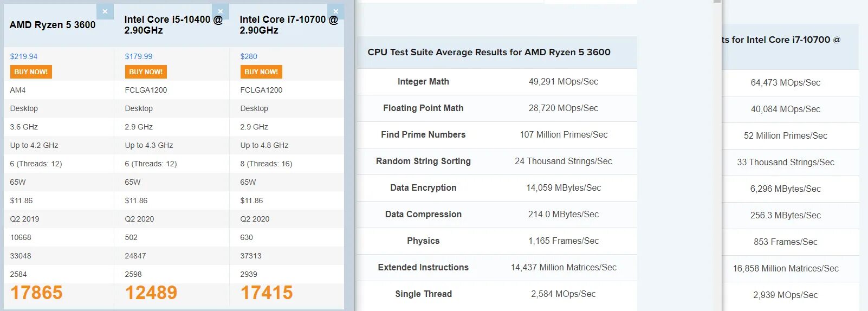Remove AMD Ryzen 5 3600 from comparison

tap(105, 11)
